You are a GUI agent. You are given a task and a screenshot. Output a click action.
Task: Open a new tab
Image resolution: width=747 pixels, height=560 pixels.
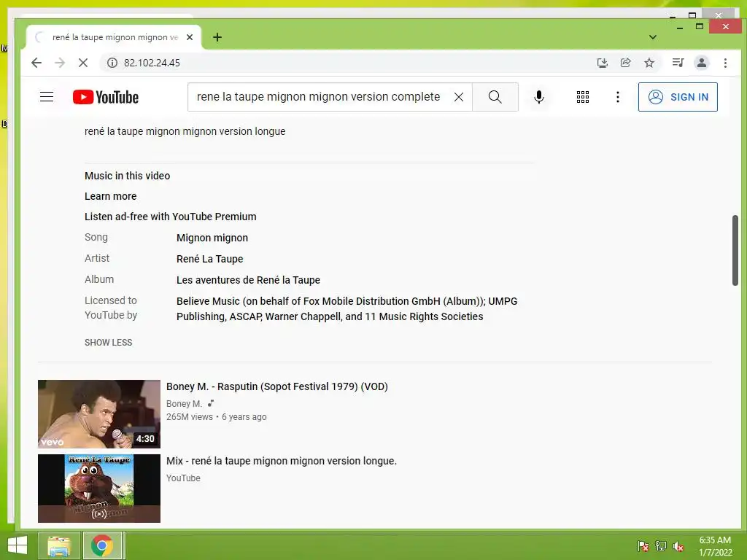click(x=217, y=37)
